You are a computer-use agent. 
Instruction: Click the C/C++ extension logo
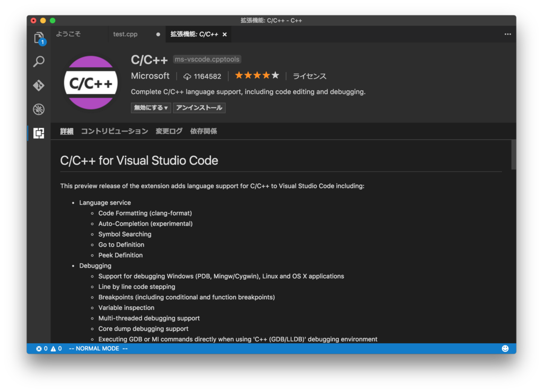pos(91,83)
